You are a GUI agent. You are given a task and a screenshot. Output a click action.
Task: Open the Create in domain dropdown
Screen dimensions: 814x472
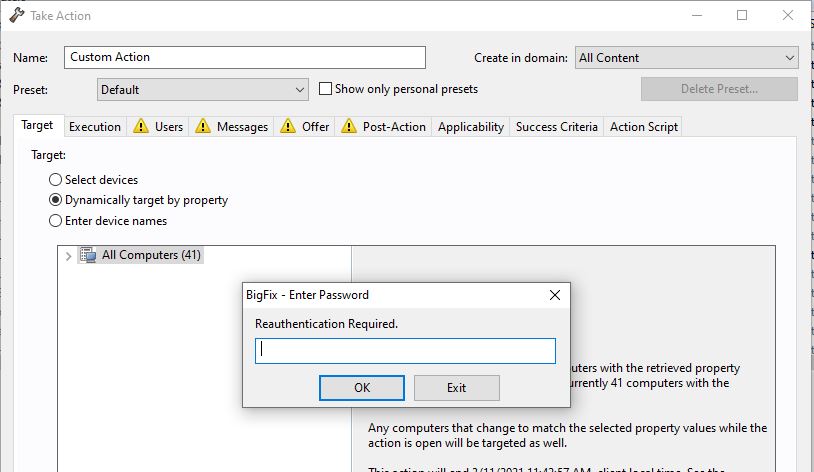pos(686,58)
